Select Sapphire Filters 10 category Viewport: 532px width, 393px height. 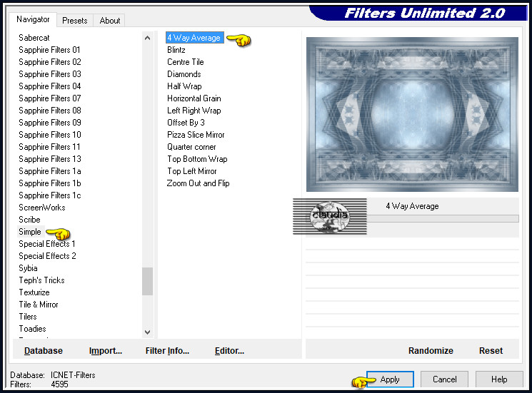tap(50, 135)
